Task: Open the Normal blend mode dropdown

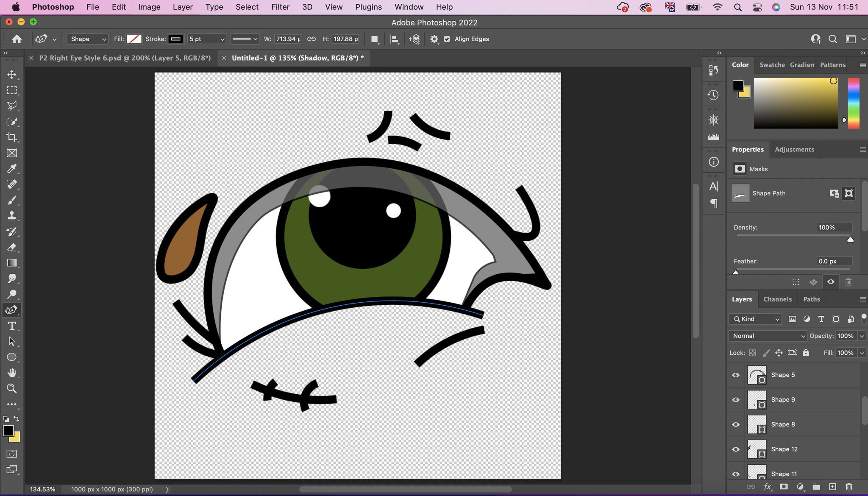Action: (768, 336)
